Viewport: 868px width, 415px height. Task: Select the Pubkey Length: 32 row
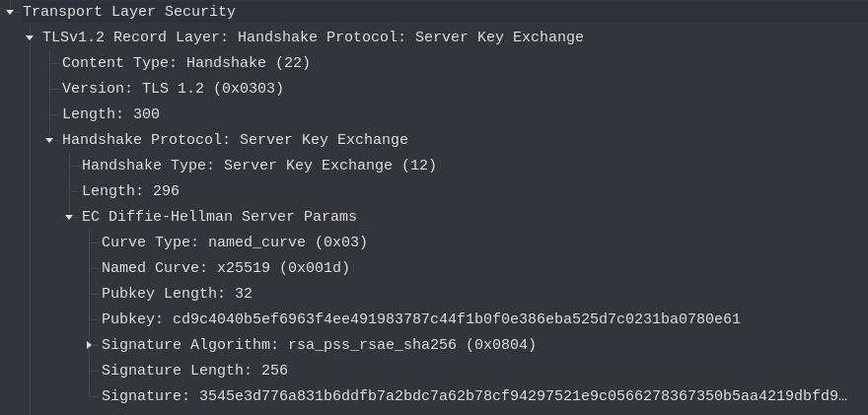tap(177, 294)
